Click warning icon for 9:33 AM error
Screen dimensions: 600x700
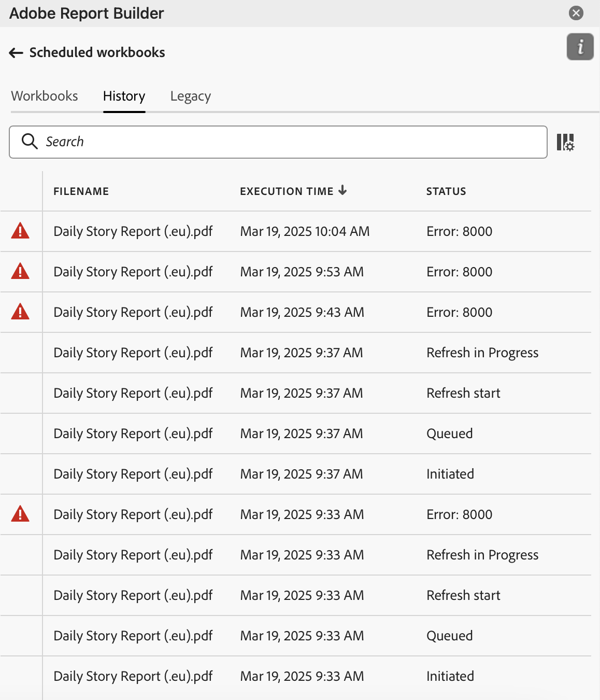tap(20, 514)
